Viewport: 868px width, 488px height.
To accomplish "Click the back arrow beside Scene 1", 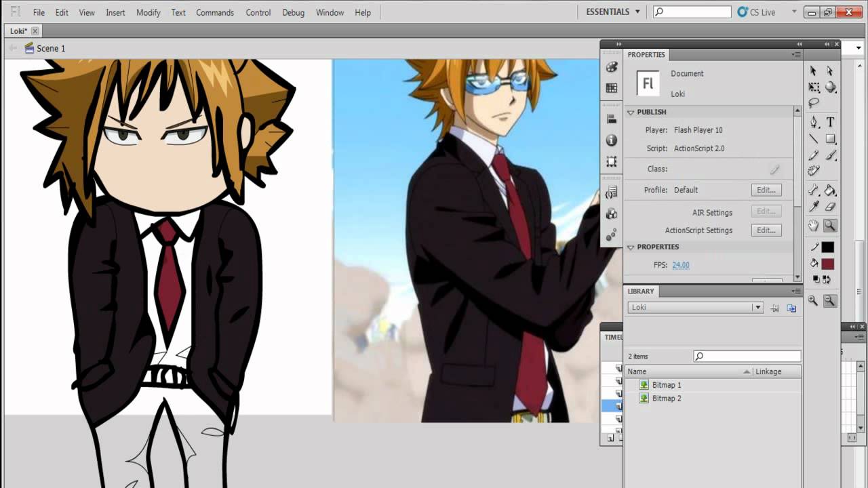I will tap(12, 48).
